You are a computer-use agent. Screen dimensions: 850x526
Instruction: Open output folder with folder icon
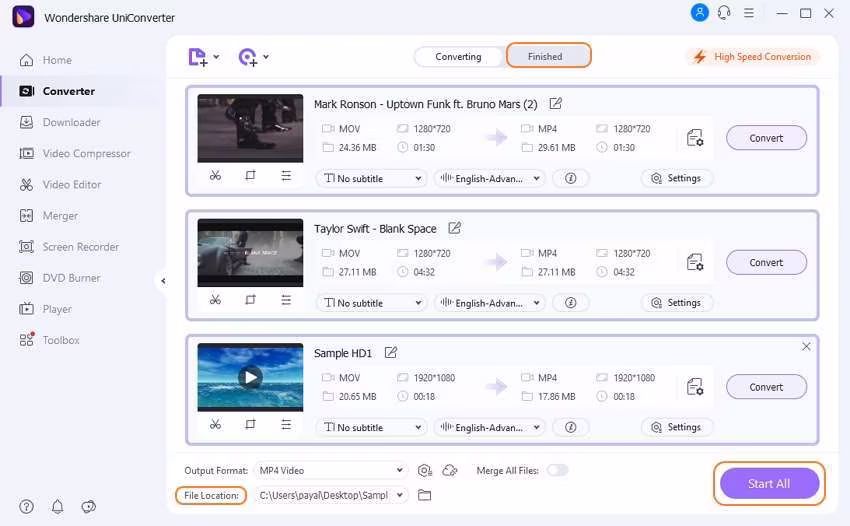pyautogui.click(x=424, y=495)
